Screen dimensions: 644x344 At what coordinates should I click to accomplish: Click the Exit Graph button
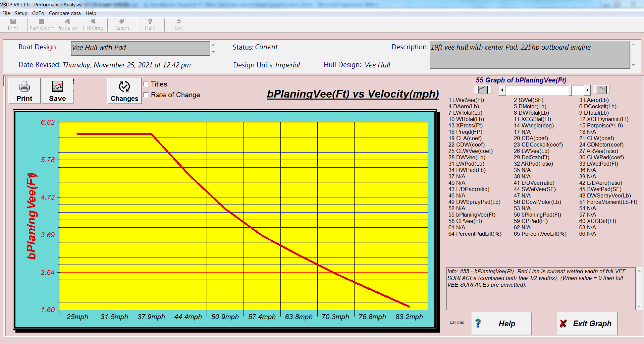pos(587,324)
